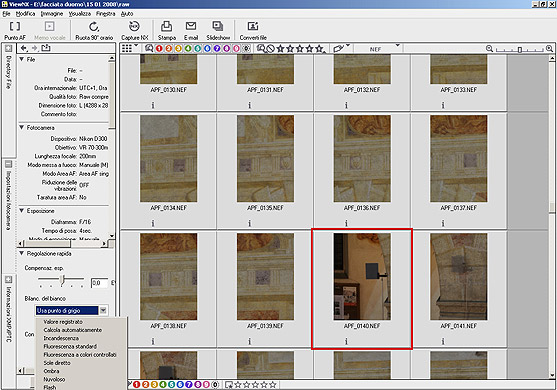The height and width of the screenshot is (390, 557).
Task: Open the Visualizza menu
Action: coord(80,14)
